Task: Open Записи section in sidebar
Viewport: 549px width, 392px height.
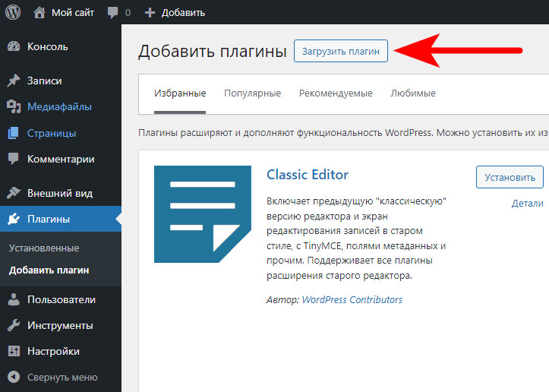Action: point(45,81)
